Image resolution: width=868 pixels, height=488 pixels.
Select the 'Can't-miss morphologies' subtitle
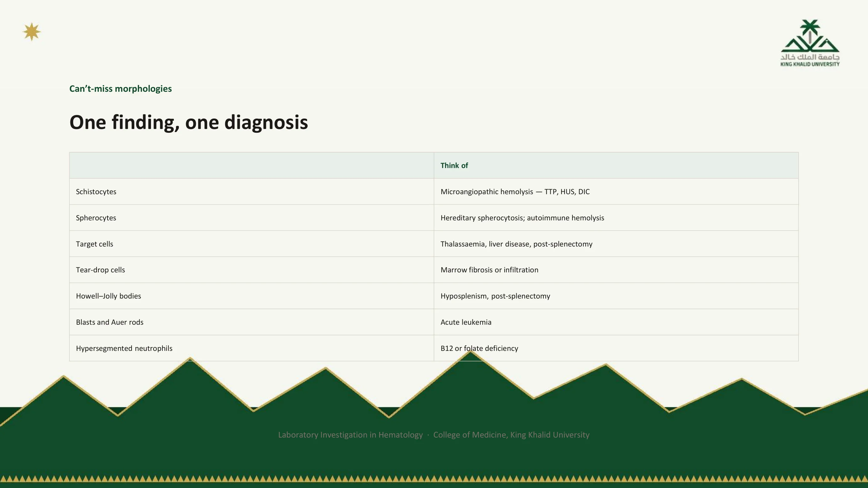pos(120,89)
